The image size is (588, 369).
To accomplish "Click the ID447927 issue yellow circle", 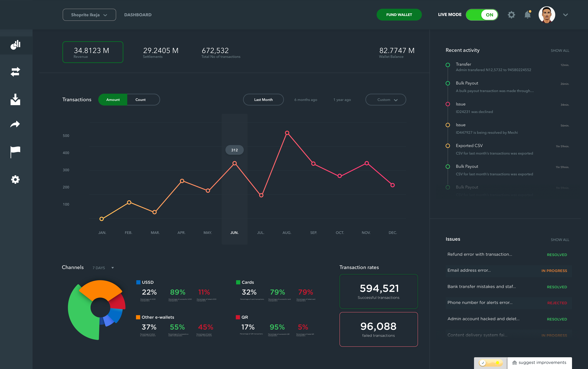I will (448, 125).
